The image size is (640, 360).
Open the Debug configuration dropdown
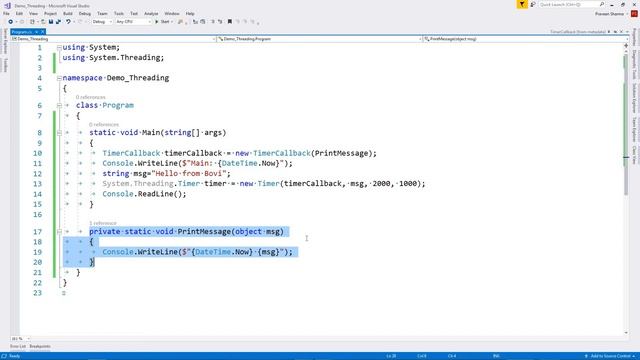click(102, 22)
